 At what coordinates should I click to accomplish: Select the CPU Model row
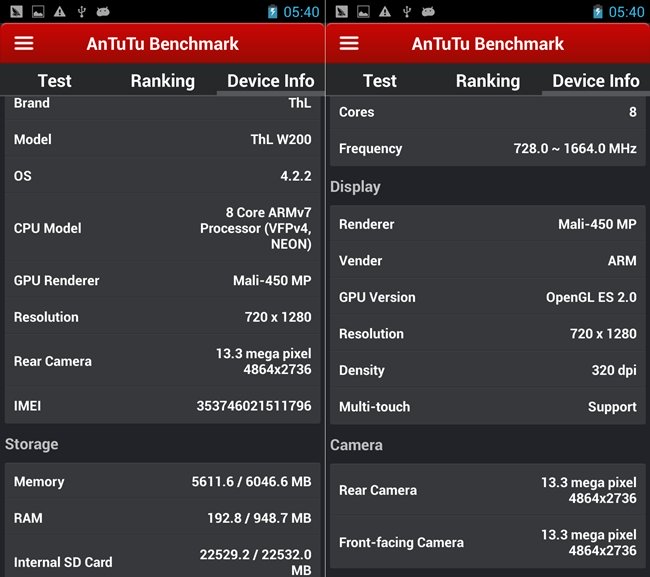point(162,228)
